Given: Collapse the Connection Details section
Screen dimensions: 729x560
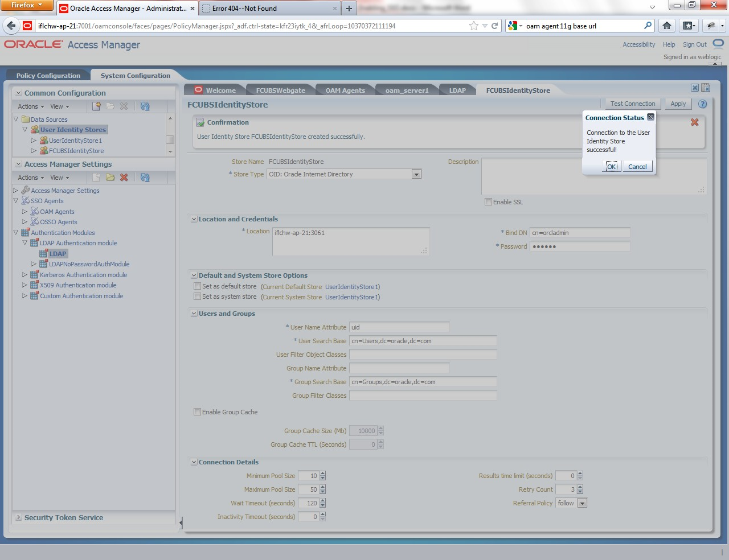Looking at the screenshot, I should tap(194, 462).
